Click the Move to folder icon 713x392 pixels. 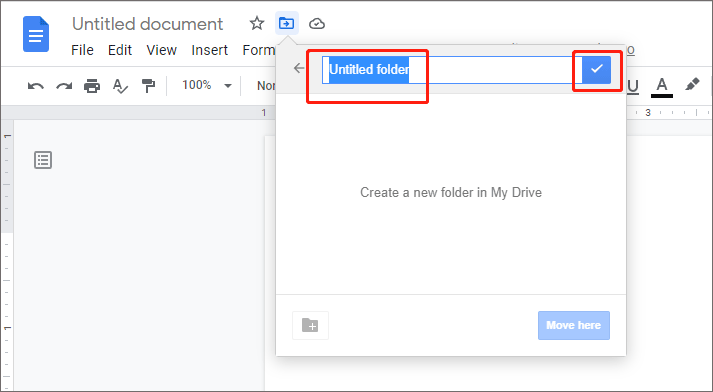click(286, 23)
